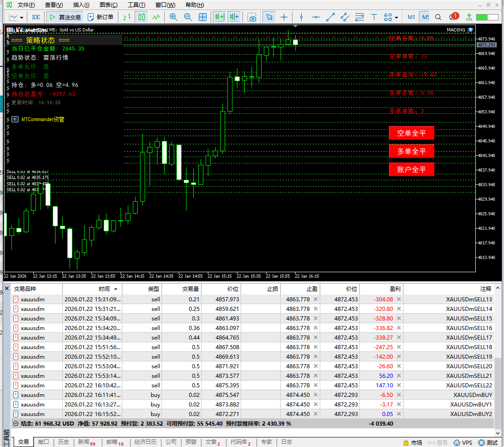This screenshot has height=447, width=504.
Task: Remove take profit on XAUUSDmBUY2 row
Action: 316,414
